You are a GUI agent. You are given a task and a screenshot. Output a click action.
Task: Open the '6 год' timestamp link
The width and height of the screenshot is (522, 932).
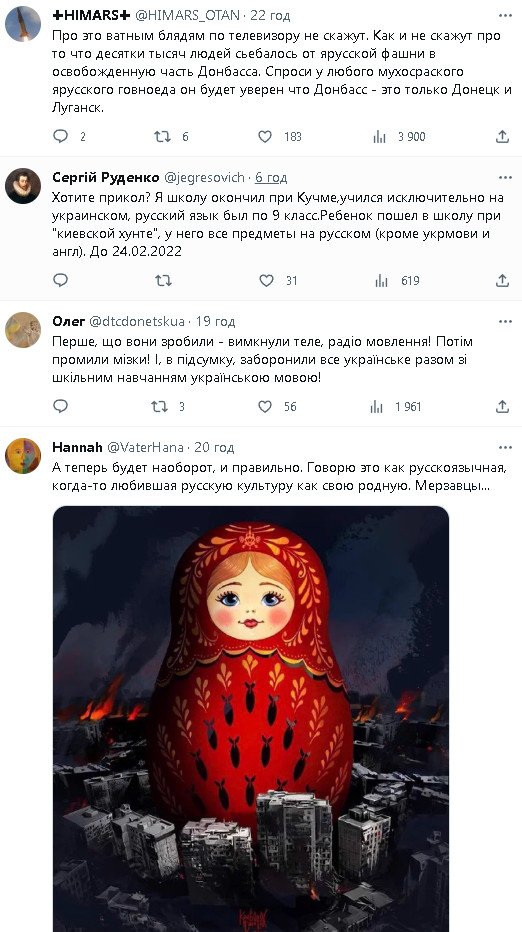click(271, 178)
